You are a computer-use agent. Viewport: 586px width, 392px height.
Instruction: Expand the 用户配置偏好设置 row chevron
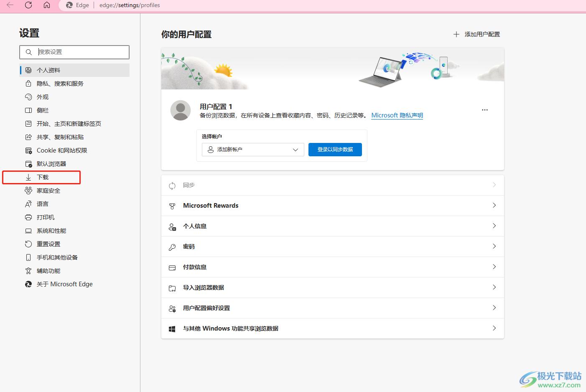coord(494,308)
